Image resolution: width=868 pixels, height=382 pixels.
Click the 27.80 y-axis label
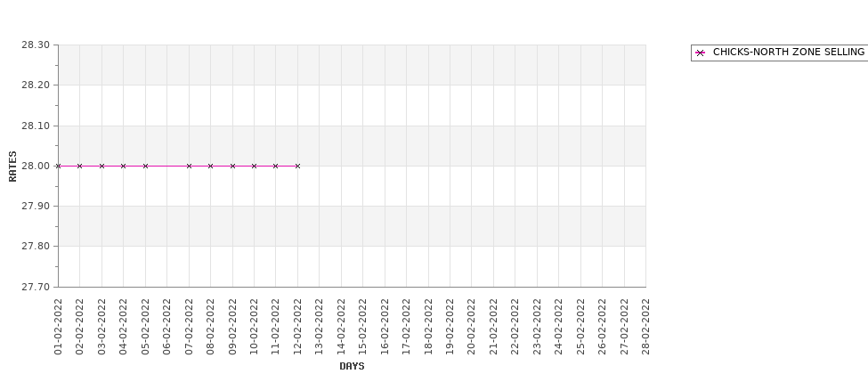coord(36,247)
